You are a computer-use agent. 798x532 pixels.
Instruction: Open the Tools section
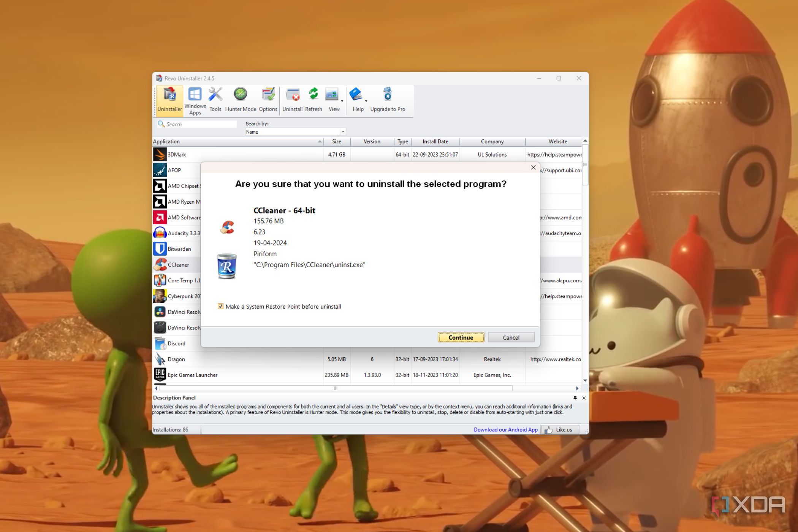(x=215, y=100)
